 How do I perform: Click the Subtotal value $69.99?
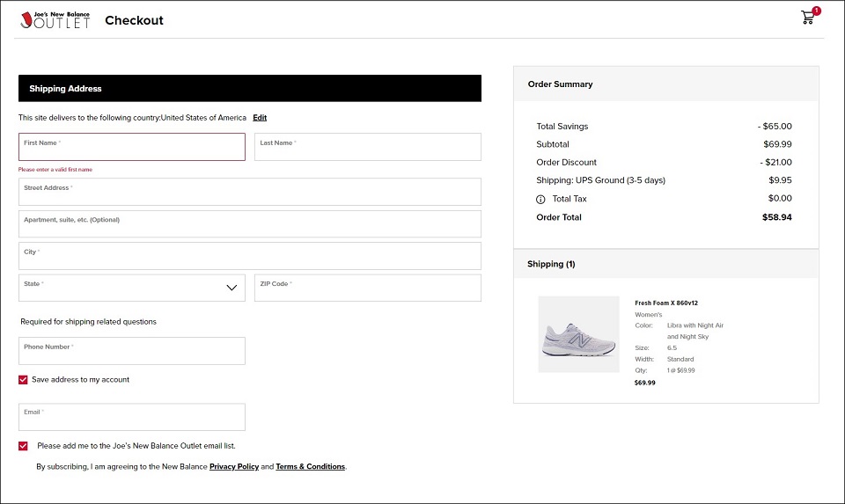tap(777, 144)
